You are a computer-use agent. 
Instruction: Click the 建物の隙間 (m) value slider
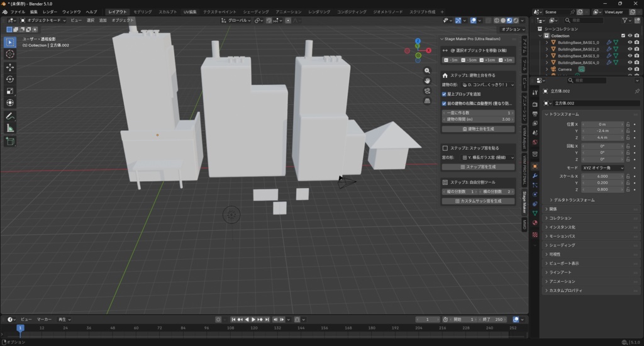click(478, 119)
